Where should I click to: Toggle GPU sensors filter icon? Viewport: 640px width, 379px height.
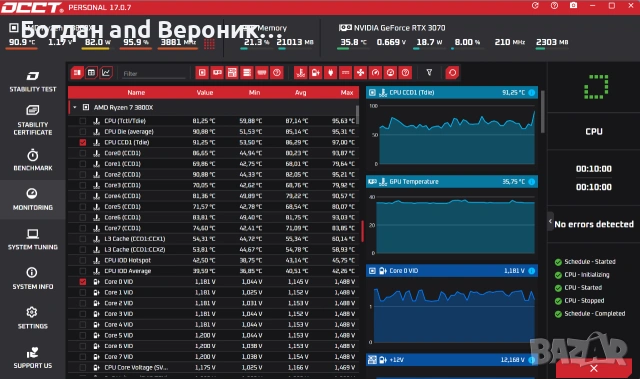point(217,73)
